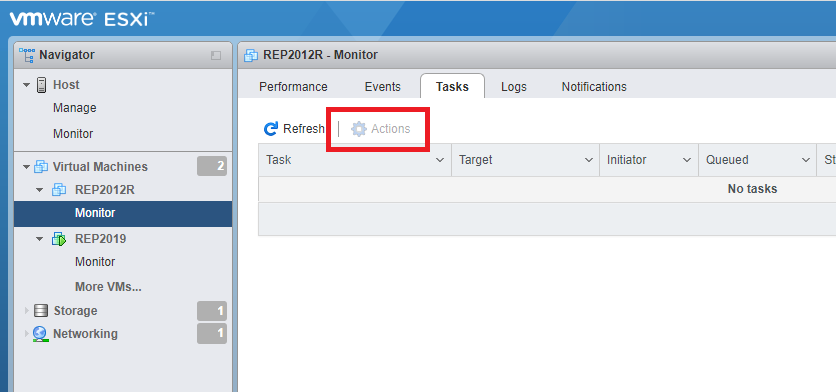Click the Virtual Machines icon in Navigator
This screenshot has width=836, height=392.
pyautogui.click(x=41, y=167)
